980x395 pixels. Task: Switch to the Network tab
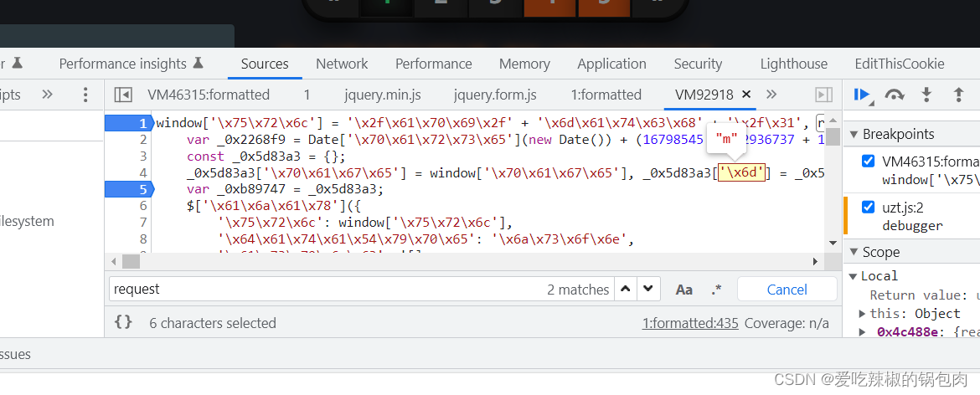[x=342, y=64]
